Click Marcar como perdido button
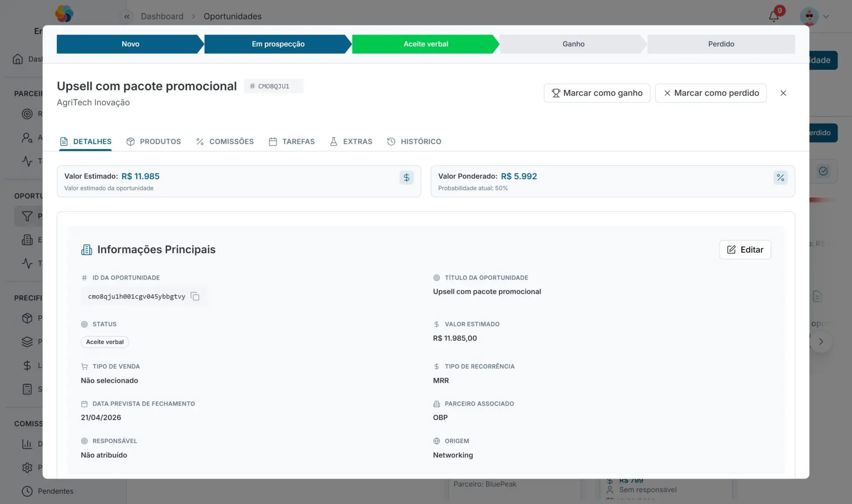Screen dimensions: 852x504 [x=711, y=93]
